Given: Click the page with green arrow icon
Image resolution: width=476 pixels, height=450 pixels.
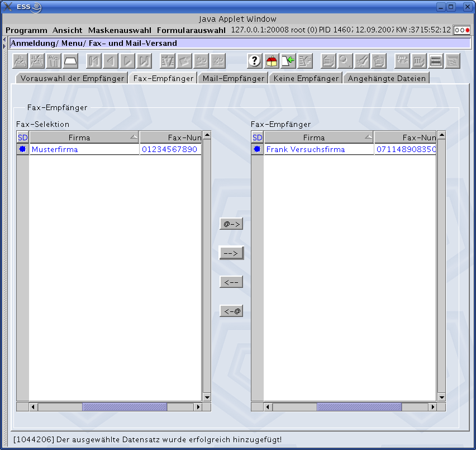Looking at the screenshot, I should pos(288,61).
